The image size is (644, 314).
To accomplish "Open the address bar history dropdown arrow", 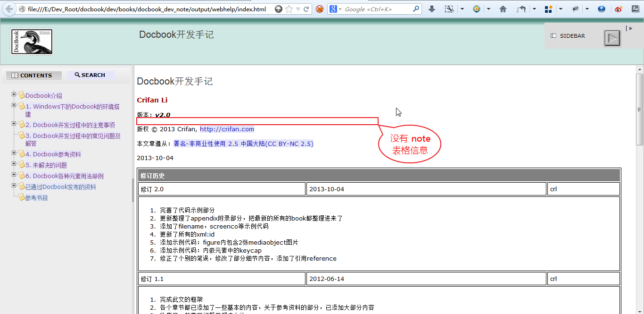I will tap(298, 9).
